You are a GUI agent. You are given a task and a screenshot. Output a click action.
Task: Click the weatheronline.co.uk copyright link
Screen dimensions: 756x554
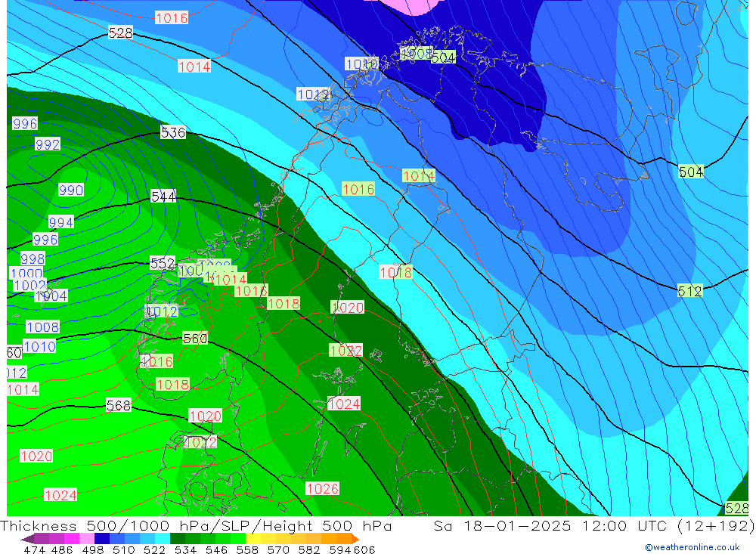(692, 547)
